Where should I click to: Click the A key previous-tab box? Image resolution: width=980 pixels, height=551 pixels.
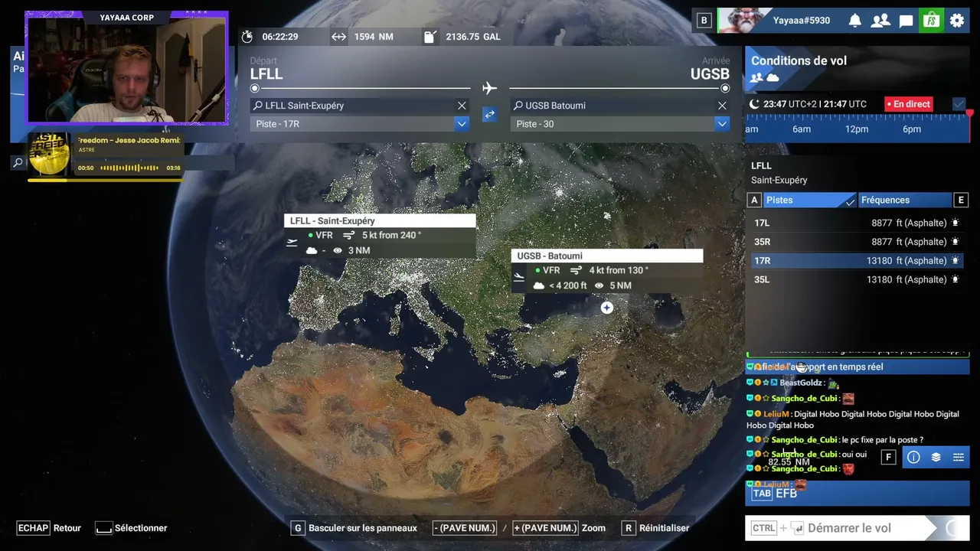click(x=754, y=201)
